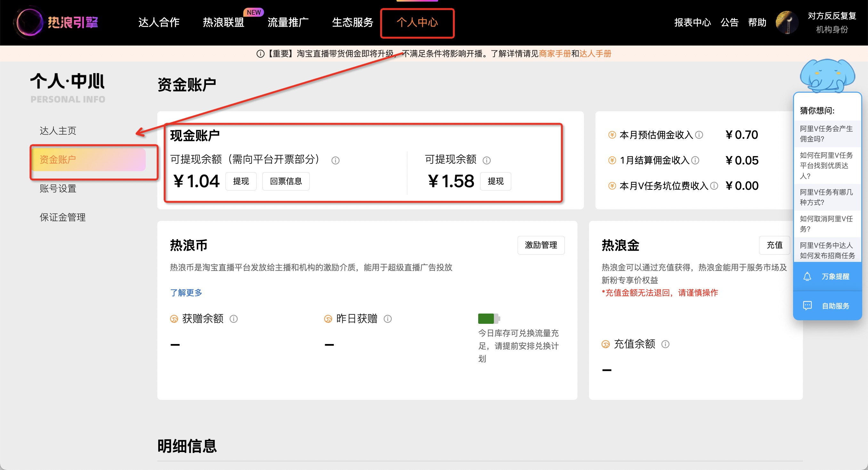Click the 激励管理 button
Image resolution: width=868 pixels, height=470 pixels.
point(540,245)
